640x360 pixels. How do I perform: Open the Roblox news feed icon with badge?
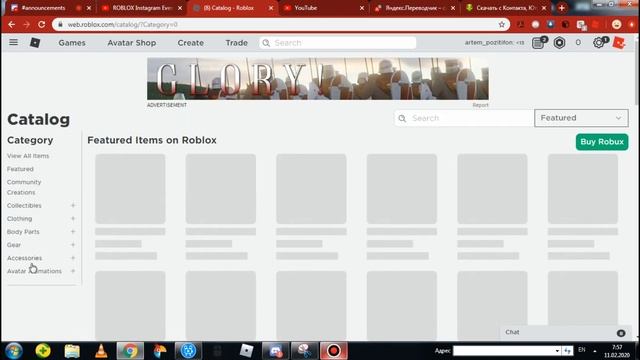538,42
